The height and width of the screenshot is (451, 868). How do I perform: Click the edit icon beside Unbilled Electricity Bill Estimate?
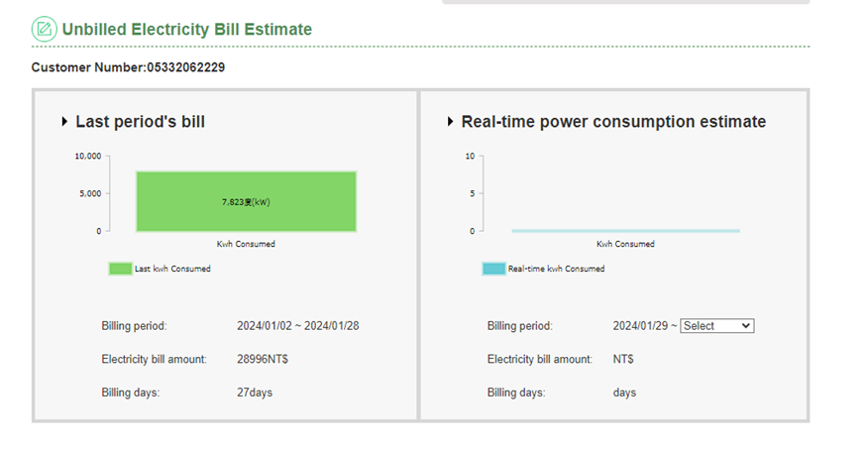pyautogui.click(x=44, y=29)
